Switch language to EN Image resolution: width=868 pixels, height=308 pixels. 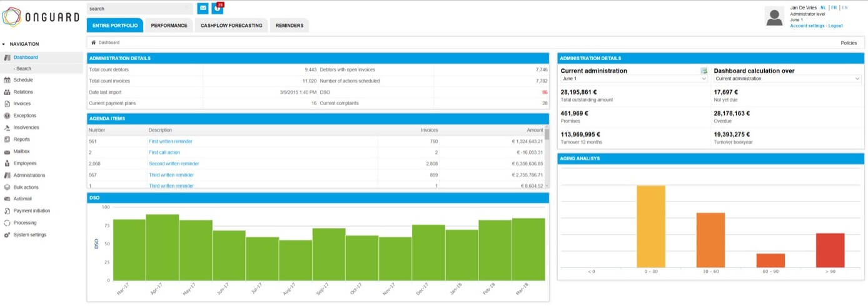(x=844, y=7)
